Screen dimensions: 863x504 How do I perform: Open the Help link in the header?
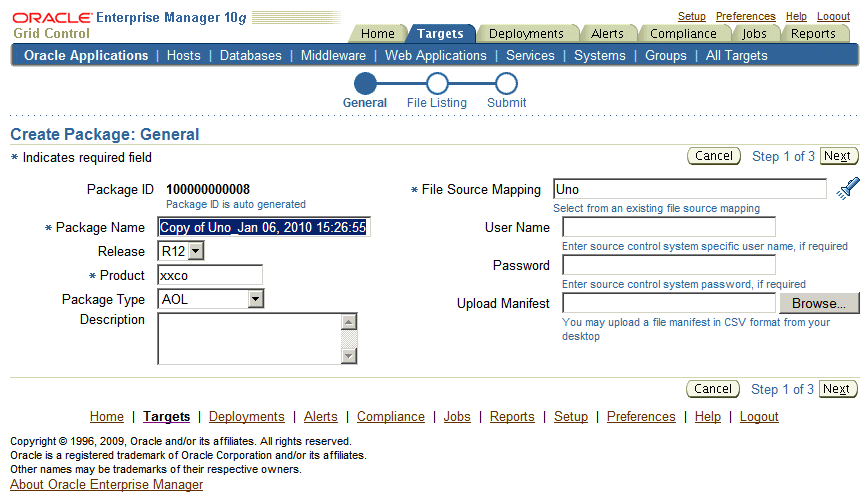(x=796, y=16)
